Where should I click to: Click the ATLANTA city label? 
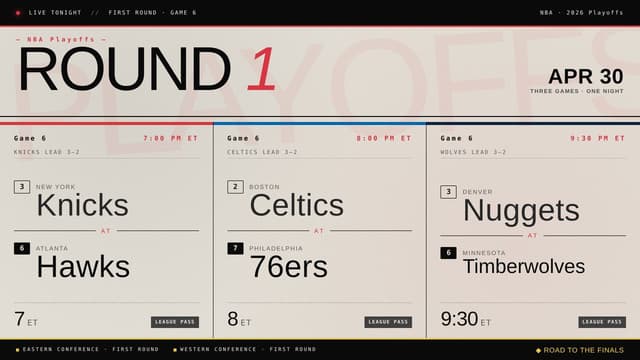click(52, 248)
